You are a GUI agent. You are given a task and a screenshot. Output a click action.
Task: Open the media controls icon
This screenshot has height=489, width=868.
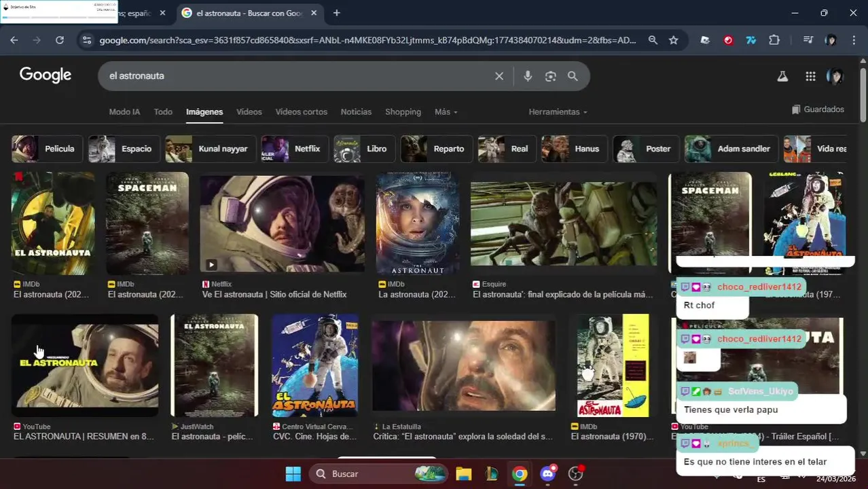808,40
